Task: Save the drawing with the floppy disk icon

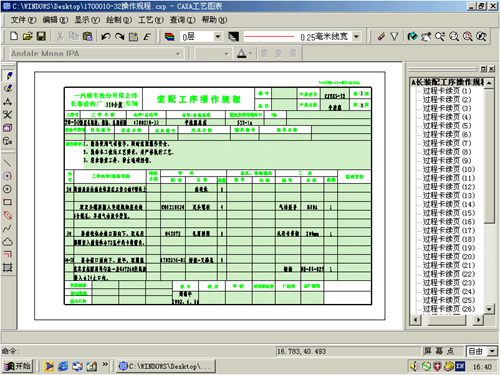Action: click(x=41, y=36)
